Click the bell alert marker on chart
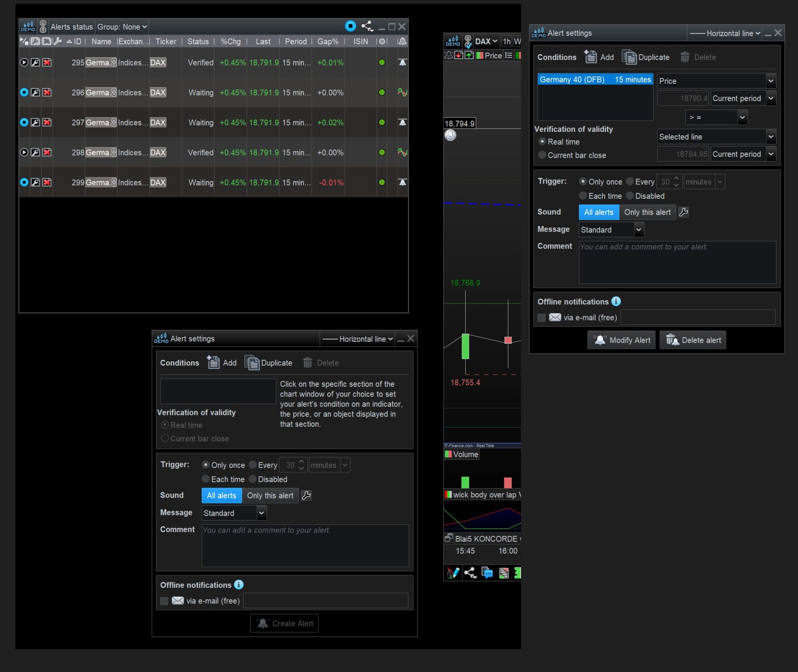Viewport: 798px width, 672px height. 450,135
